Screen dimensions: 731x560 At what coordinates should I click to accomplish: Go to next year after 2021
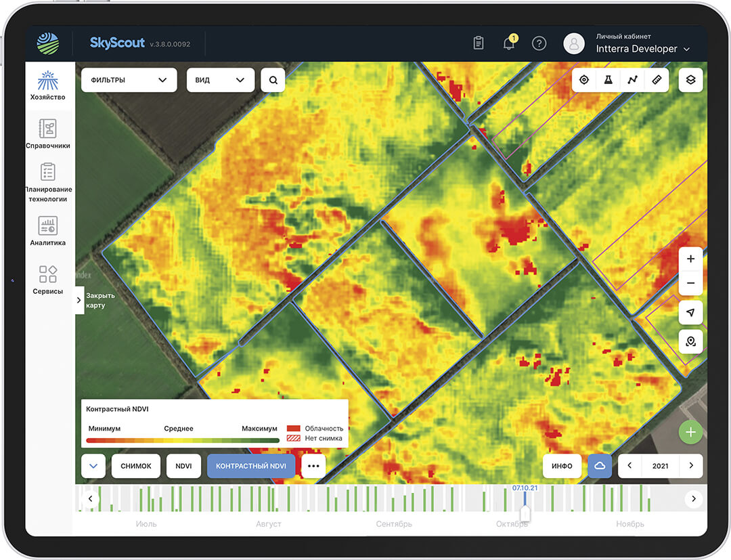tap(691, 466)
